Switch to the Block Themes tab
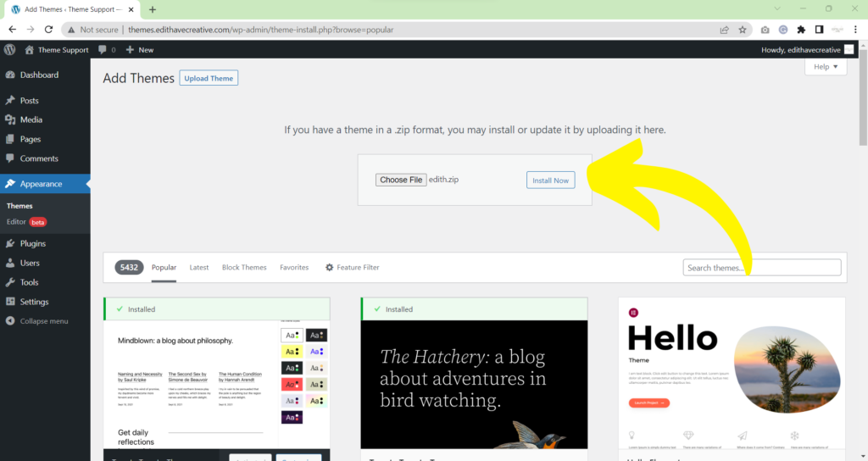 point(244,268)
